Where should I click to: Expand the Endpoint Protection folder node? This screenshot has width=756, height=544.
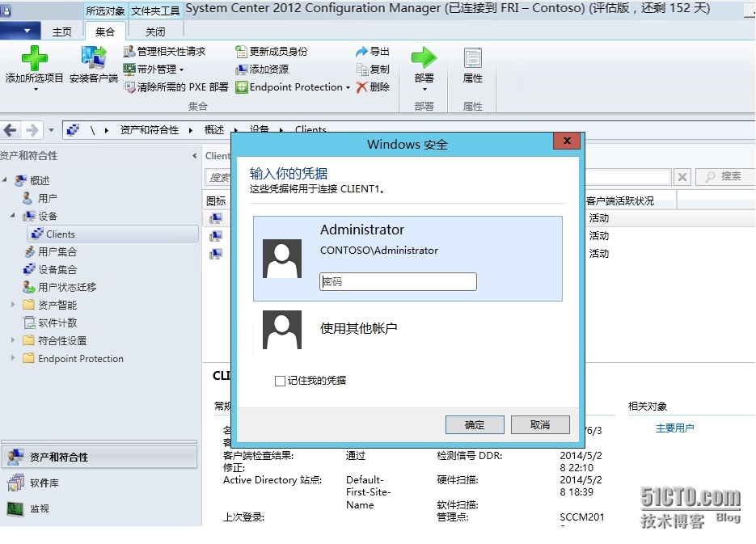[x=13, y=358]
